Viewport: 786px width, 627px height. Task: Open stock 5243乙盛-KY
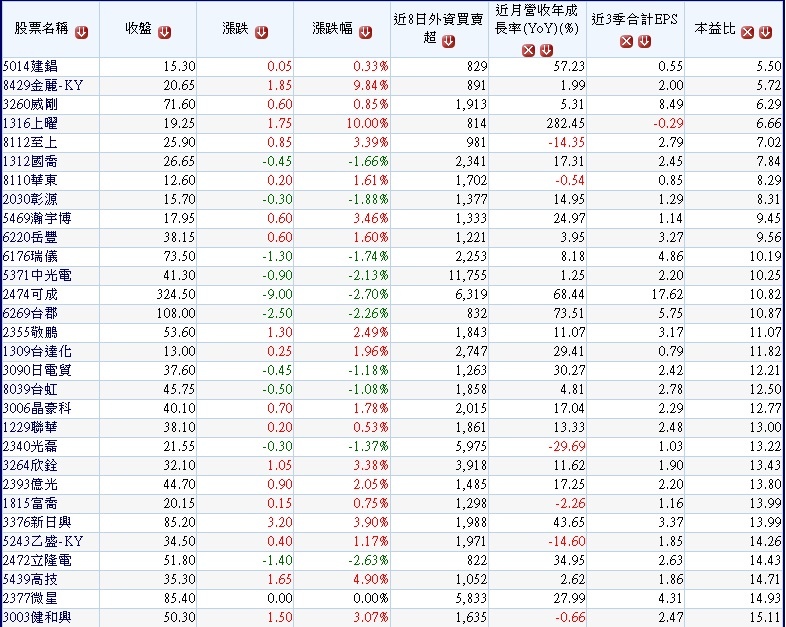pos(43,541)
